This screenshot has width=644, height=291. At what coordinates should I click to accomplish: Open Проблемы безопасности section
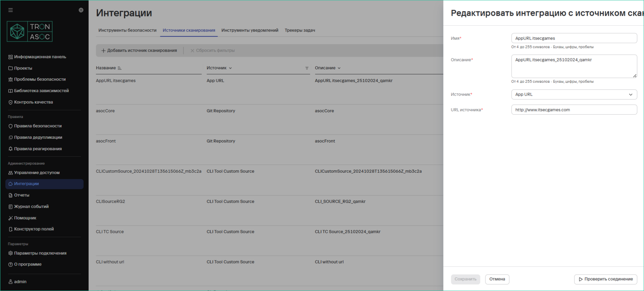click(40, 79)
